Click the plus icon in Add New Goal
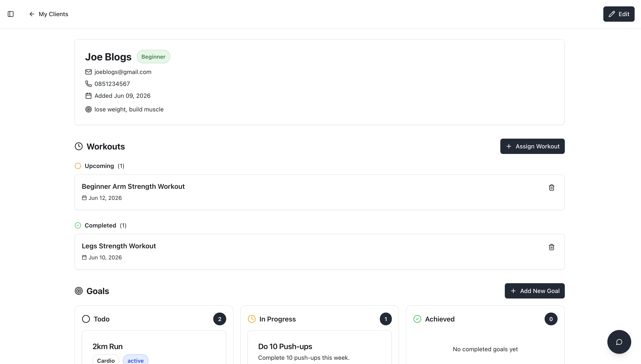Viewport: 641px width, 364px height. click(513, 291)
